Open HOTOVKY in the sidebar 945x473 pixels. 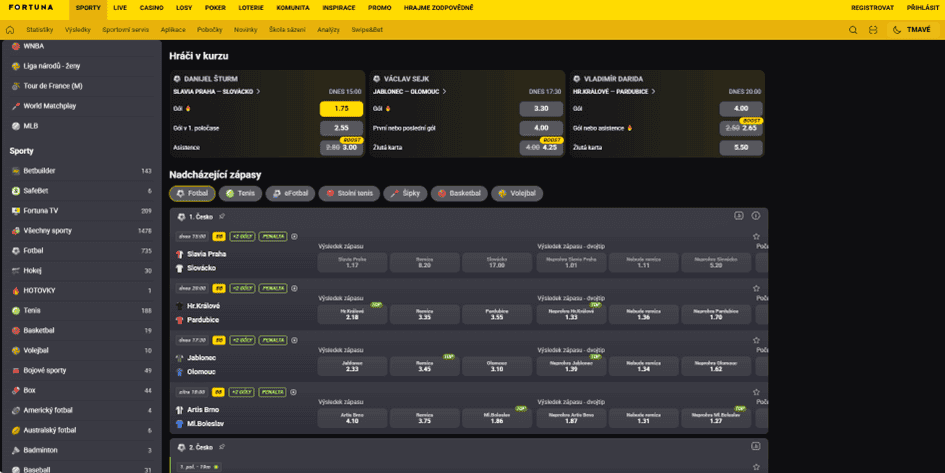81,290
